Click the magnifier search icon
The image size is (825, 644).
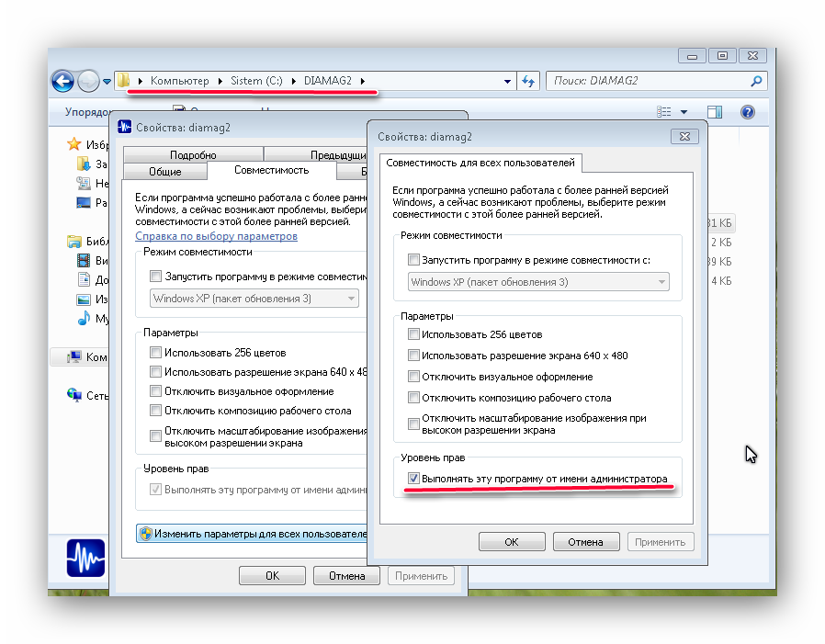(x=756, y=81)
